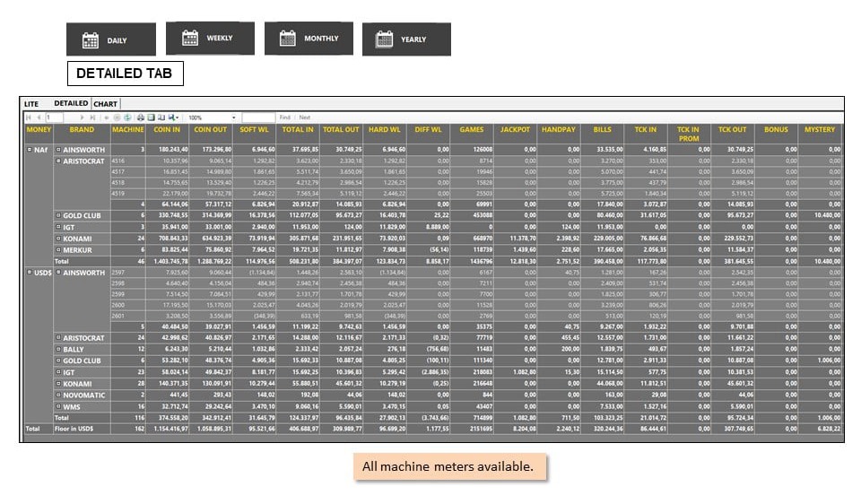The image size is (861, 504).
Task: Click the Find link in toolbar
Action: coord(285,117)
